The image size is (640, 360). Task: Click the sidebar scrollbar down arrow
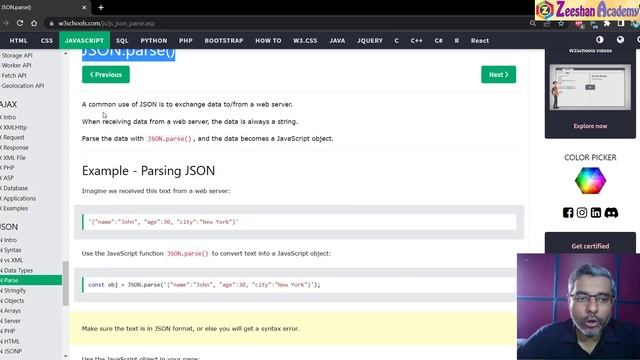66,356
